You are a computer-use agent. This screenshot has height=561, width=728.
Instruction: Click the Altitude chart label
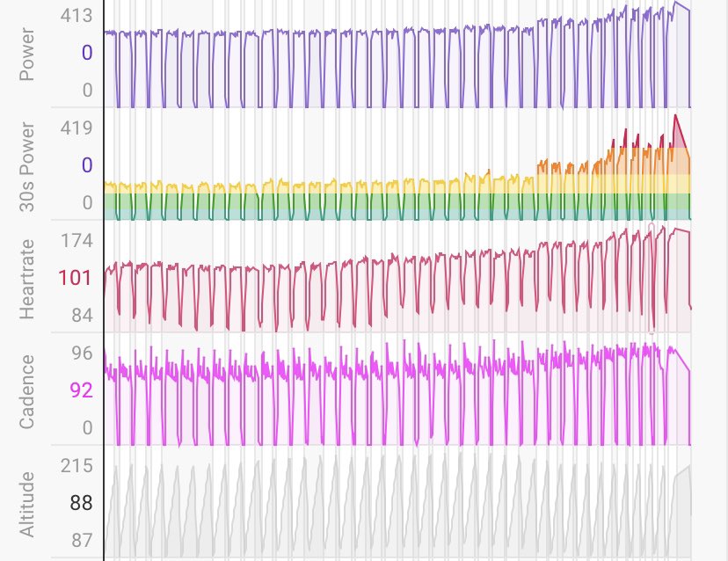point(27,505)
